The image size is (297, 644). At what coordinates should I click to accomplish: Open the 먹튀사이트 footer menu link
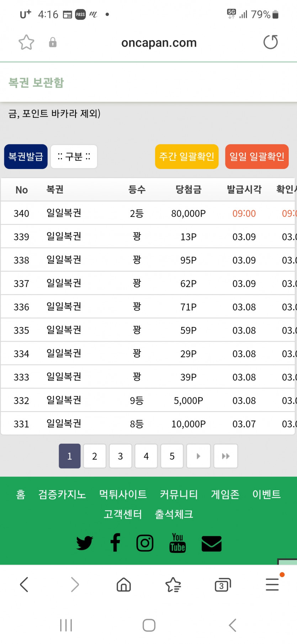coord(123,494)
